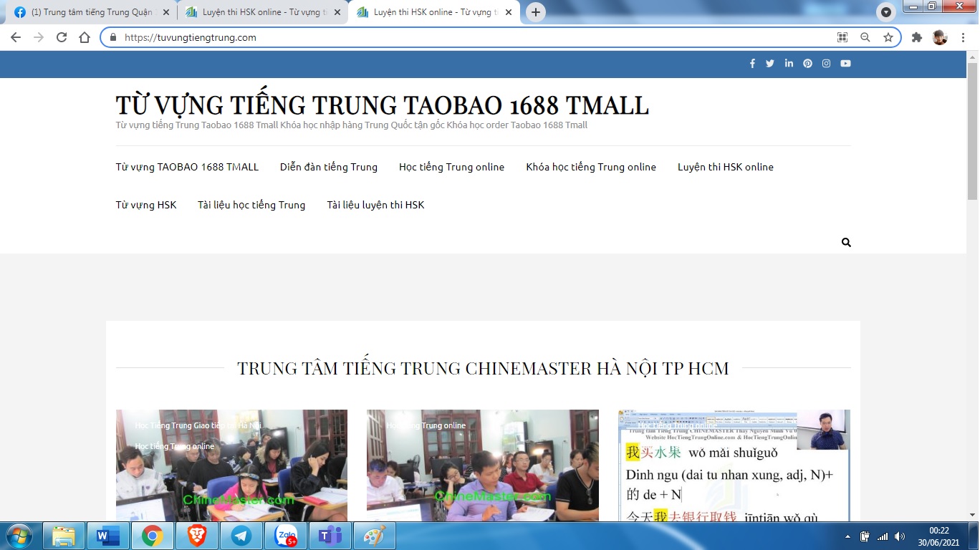Click the site title TỪ VỰNG TIẾNG TRUNG TAOBAO
Screen dimensions: 980x550
point(382,105)
